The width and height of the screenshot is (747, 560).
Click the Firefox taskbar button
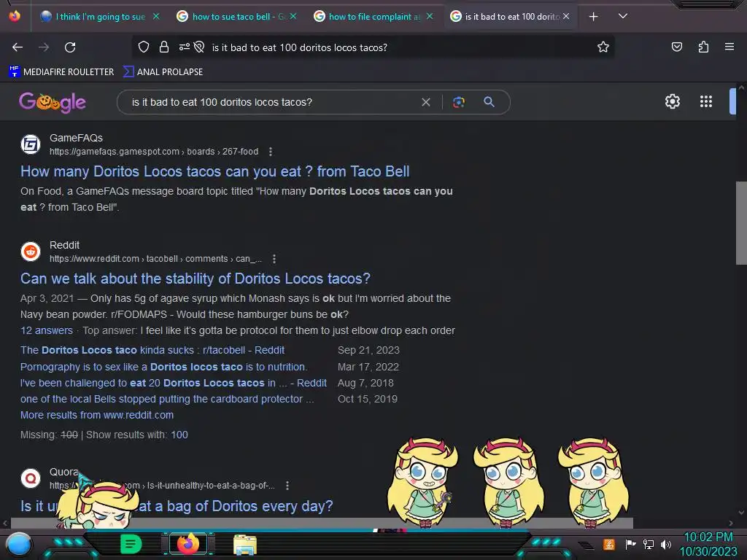[188, 544]
